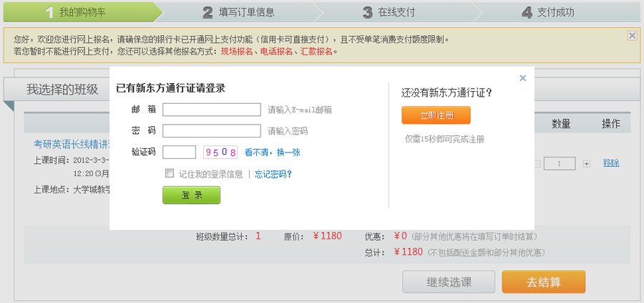Click the captcha image 9508
This screenshot has height=303, width=644.
click(x=220, y=152)
